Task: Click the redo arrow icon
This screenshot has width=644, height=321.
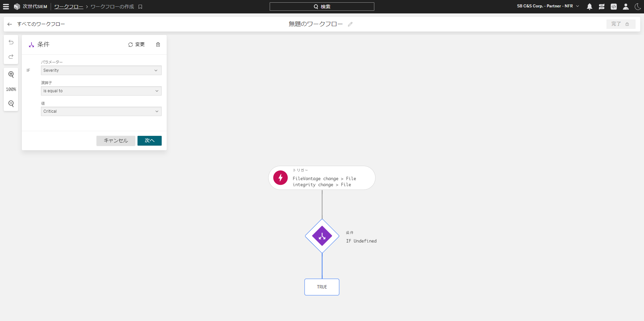Action: pos(11,56)
